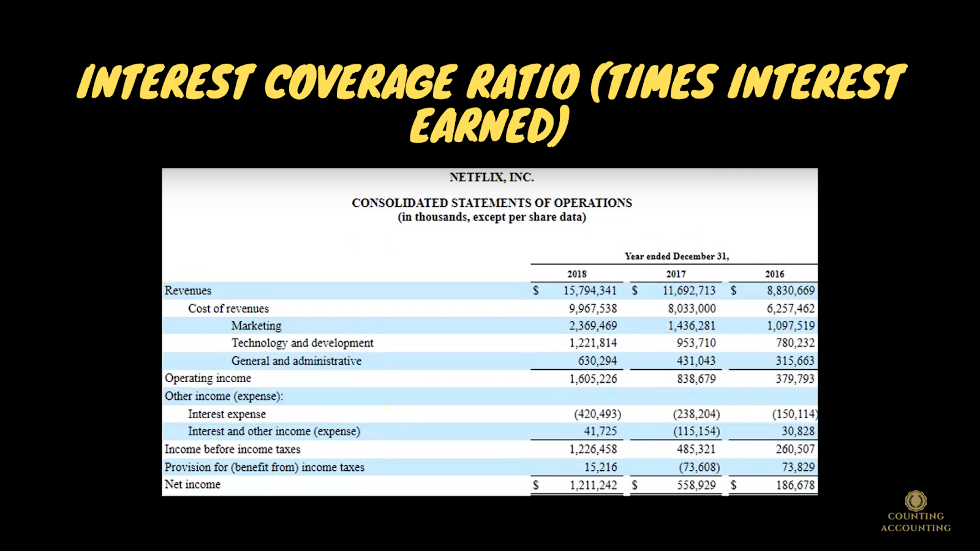The height and width of the screenshot is (551, 980).
Task: Click 'CONSOLIDATED STATEMENTS OF OPERATIONS' heading
Action: [x=492, y=203]
